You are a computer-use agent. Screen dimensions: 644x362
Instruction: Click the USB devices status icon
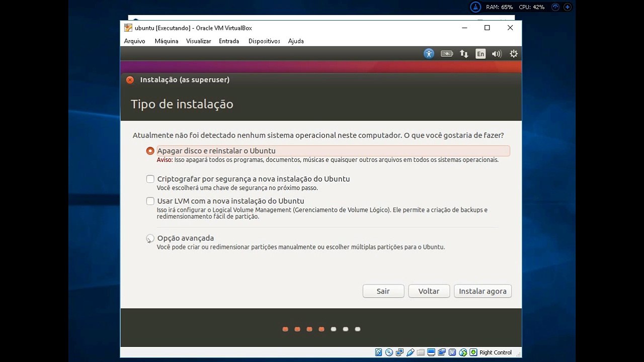pos(410,352)
